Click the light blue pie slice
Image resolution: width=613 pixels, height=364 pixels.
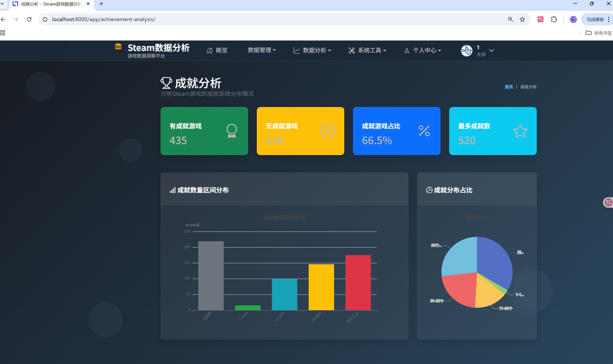pyautogui.click(x=462, y=257)
